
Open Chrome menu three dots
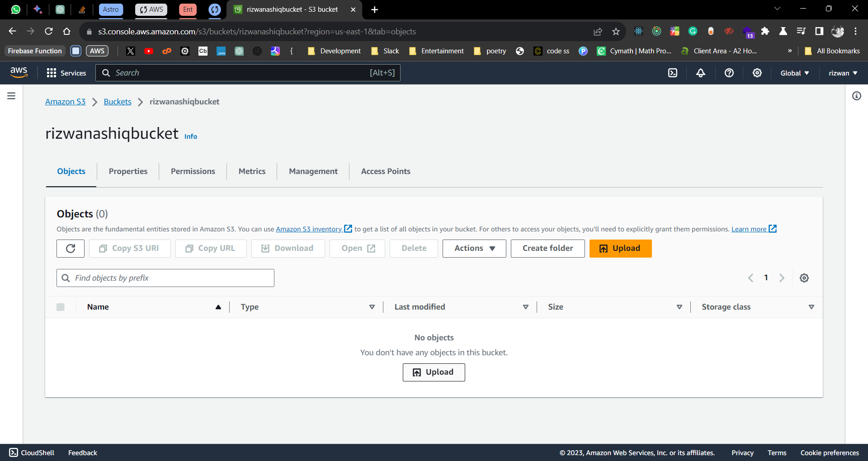click(855, 31)
